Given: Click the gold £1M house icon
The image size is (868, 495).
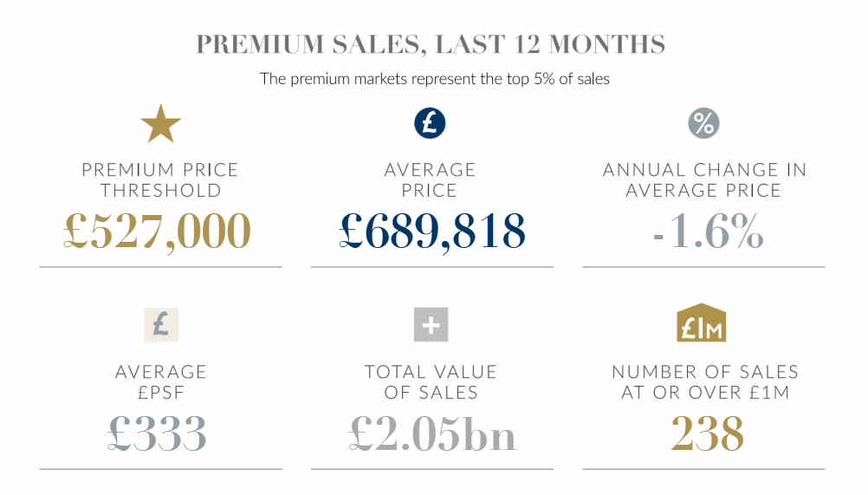Looking at the screenshot, I should (x=702, y=322).
